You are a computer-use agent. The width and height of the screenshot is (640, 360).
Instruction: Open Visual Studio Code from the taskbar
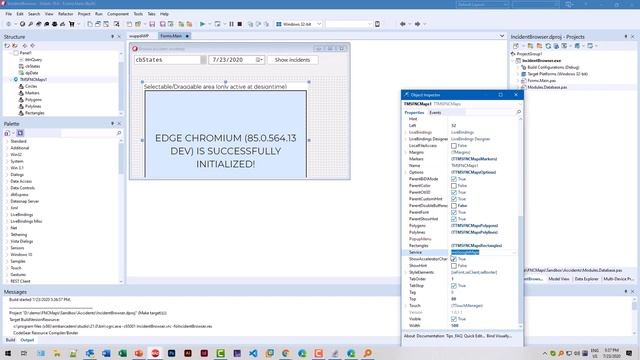tap(253, 353)
